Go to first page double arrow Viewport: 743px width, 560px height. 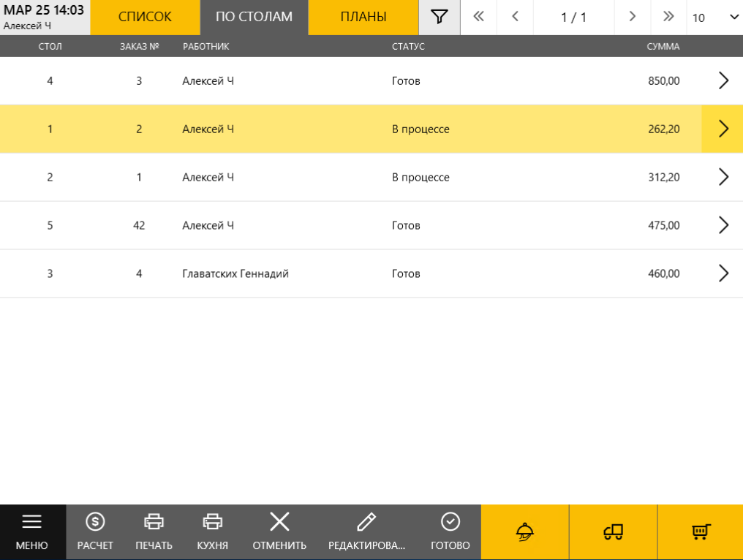478,17
